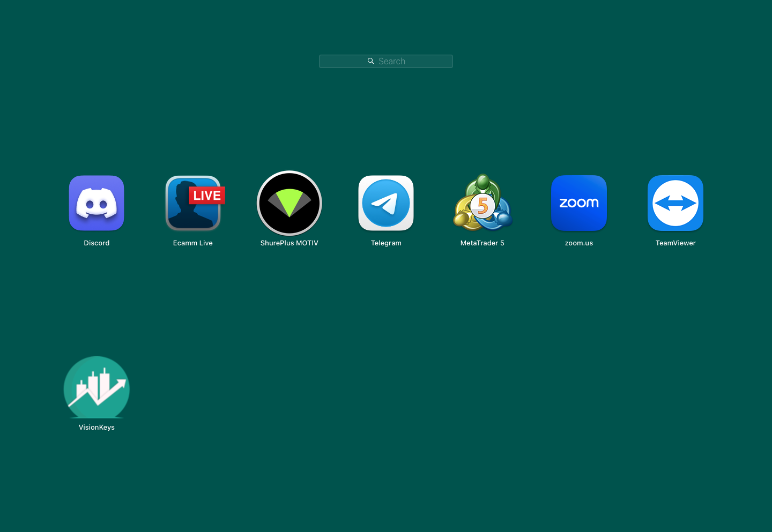
Task: Click the VisionKeys label text
Action: point(96,428)
